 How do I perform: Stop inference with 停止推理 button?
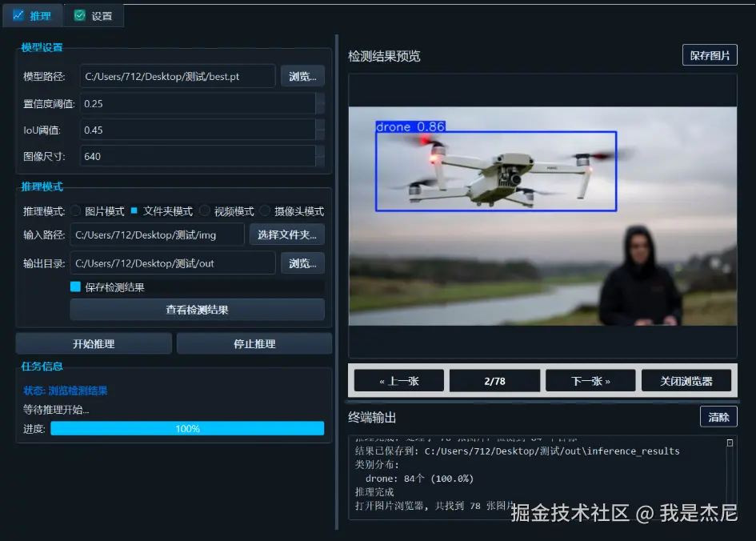click(x=252, y=343)
